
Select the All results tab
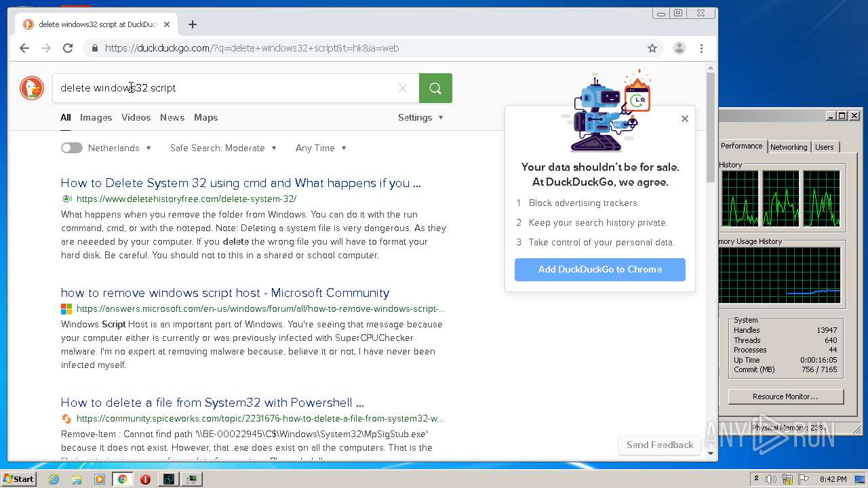[66, 117]
